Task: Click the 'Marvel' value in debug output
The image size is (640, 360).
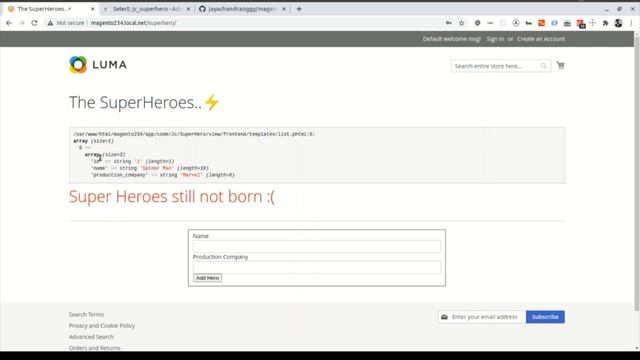Action: click(x=192, y=175)
